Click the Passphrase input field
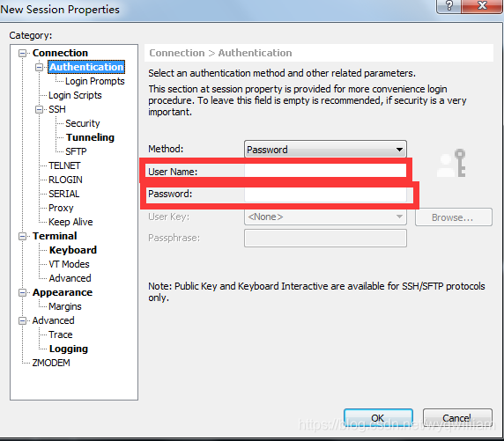 [x=325, y=238]
